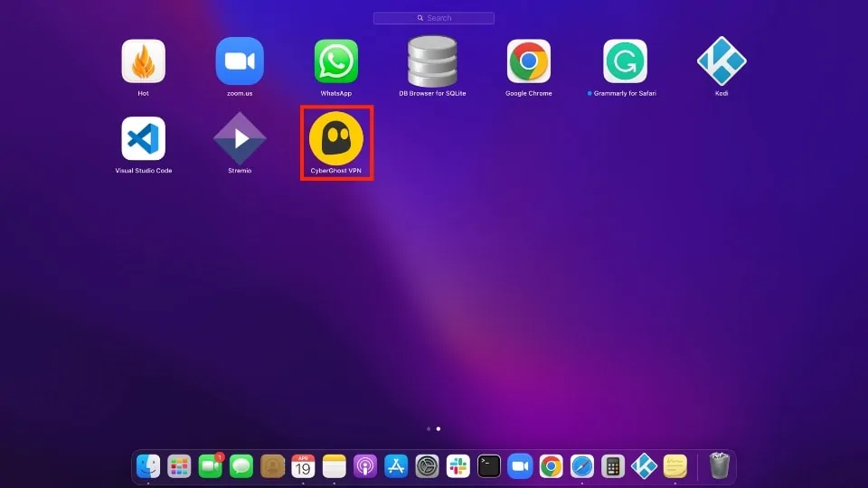Open Finder from the Dock
868x488 pixels.
click(x=148, y=466)
